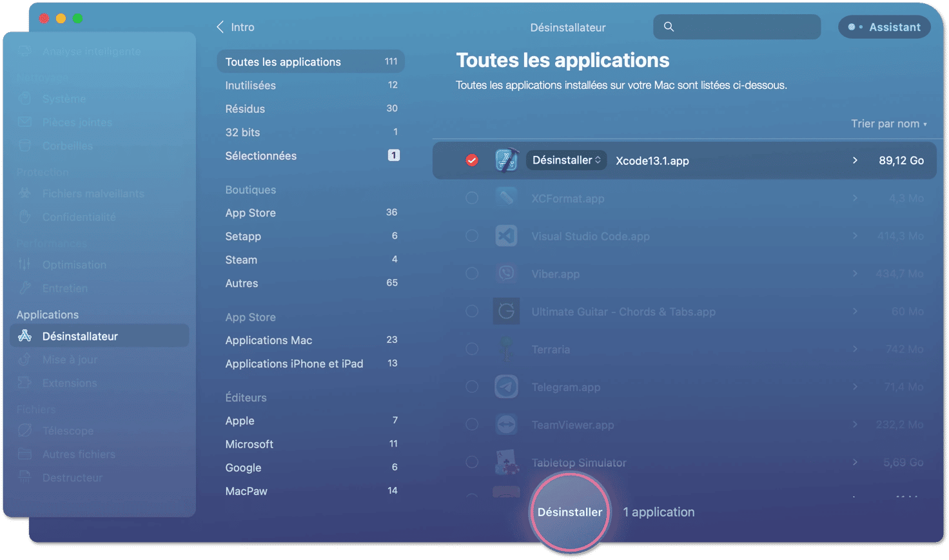Click the Terraria app icon

506,349
